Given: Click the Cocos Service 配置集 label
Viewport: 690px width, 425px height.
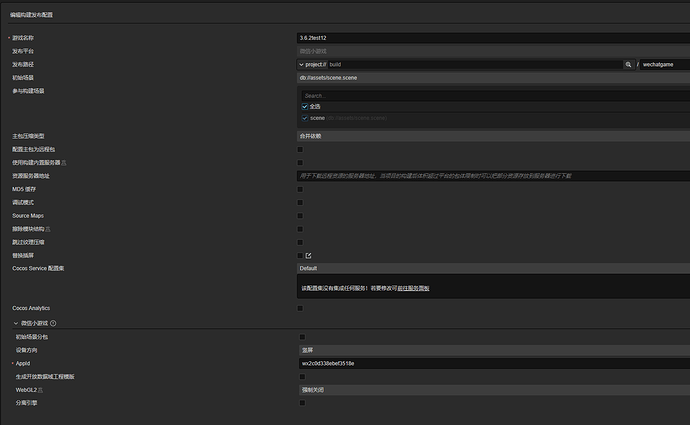Looking at the screenshot, I should [38, 268].
